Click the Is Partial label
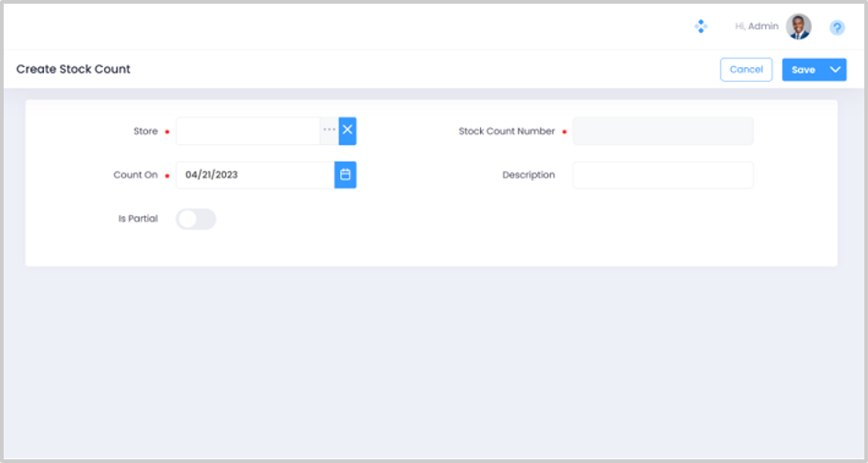The width and height of the screenshot is (868, 463). coord(138,219)
